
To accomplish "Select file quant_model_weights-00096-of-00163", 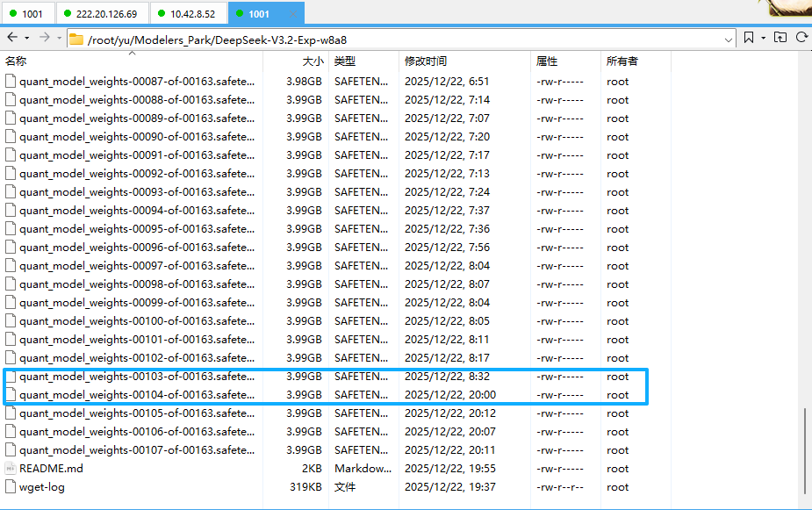I will point(137,248).
